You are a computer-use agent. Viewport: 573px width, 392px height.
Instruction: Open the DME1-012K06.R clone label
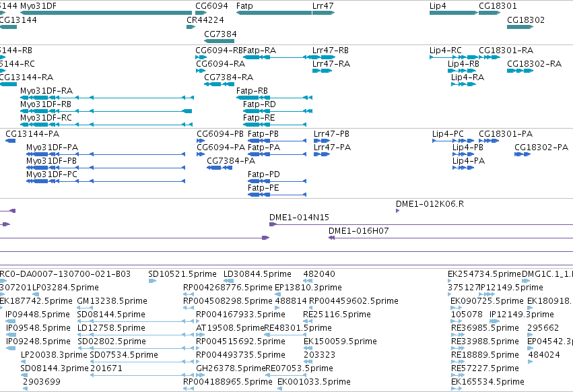pos(430,204)
